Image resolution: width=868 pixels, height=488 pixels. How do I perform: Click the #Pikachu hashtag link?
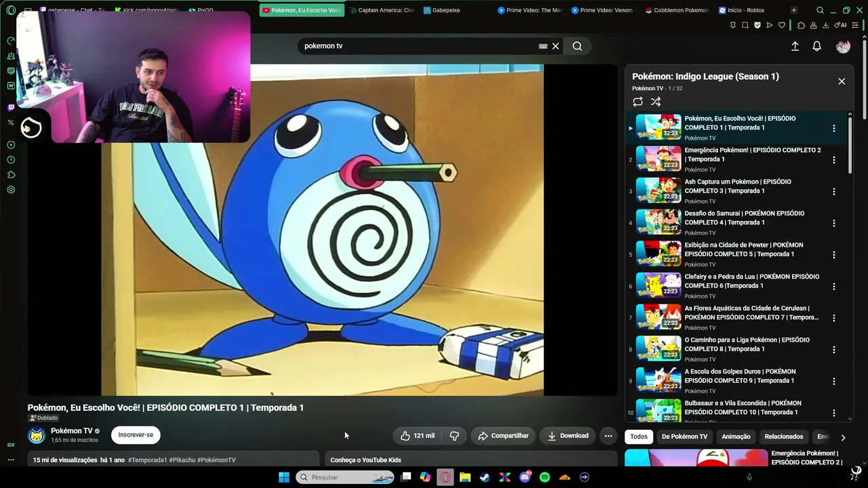tap(182, 460)
